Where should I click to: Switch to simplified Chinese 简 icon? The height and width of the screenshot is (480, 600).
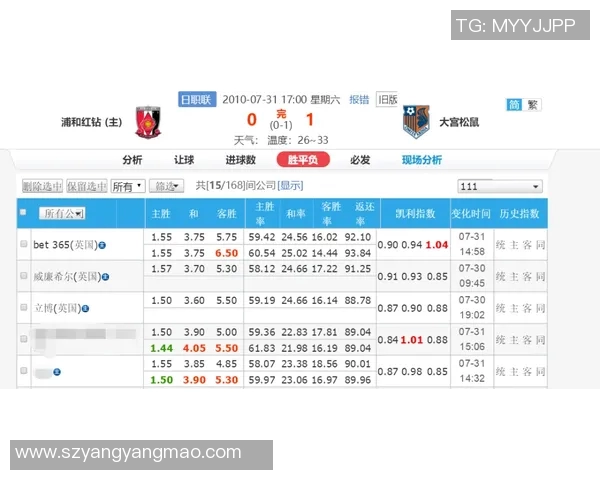tap(514, 105)
